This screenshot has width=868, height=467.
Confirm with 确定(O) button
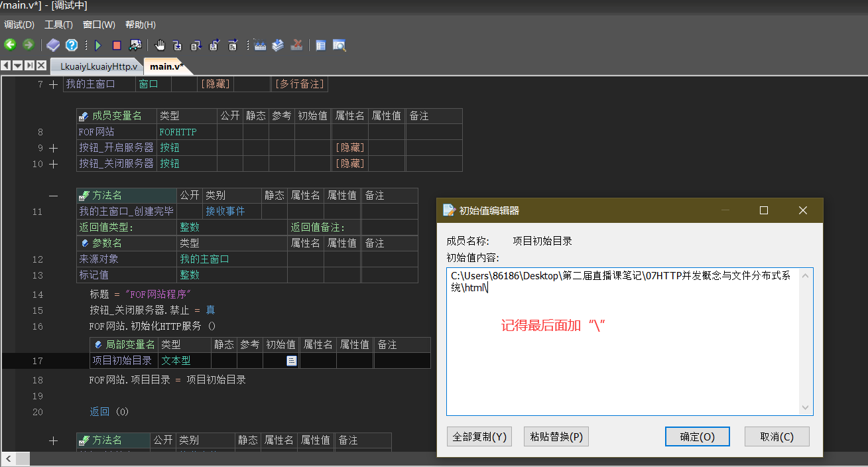[x=698, y=436]
